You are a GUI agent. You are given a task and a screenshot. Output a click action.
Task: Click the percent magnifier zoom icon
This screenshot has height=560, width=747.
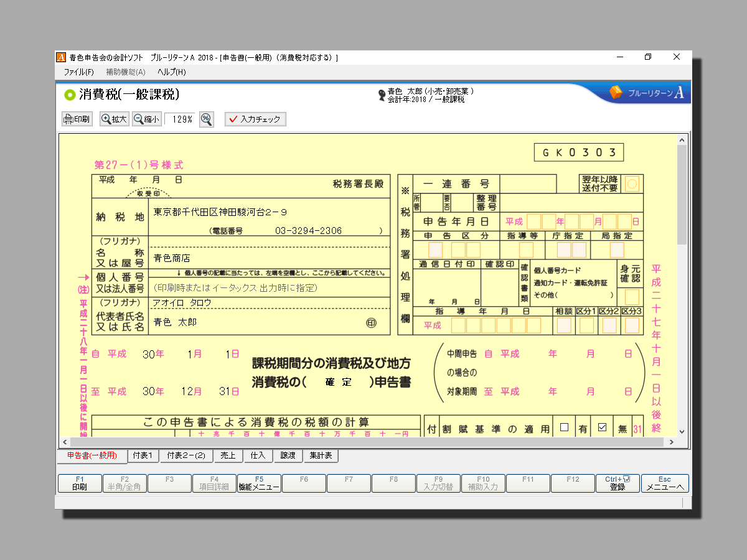click(207, 119)
